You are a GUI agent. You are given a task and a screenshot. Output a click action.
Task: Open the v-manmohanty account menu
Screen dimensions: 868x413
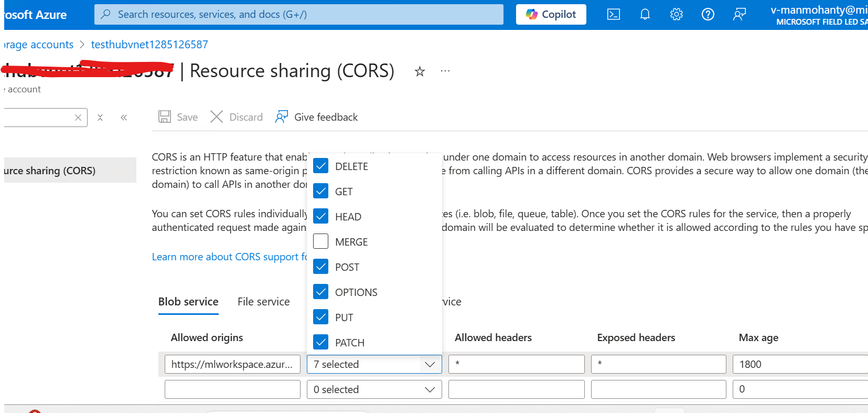click(x=819, y=15)
